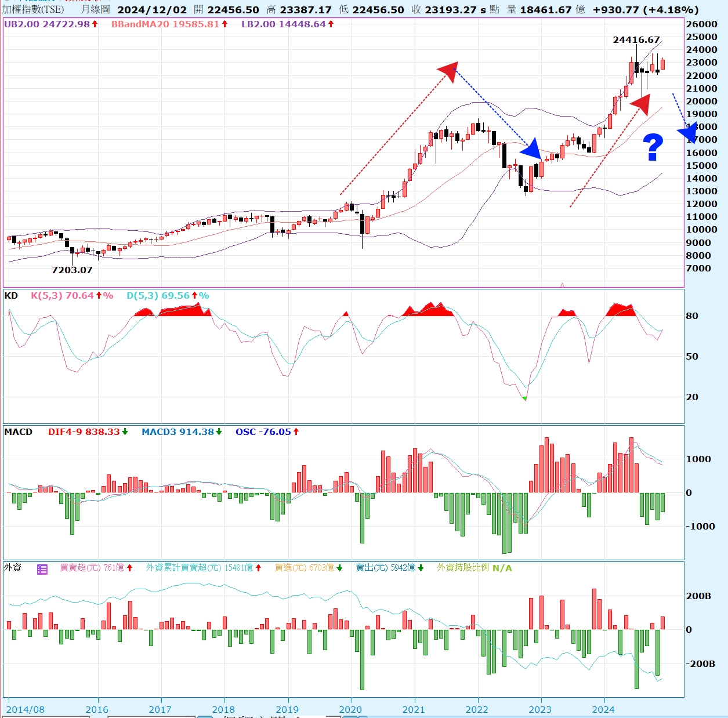Click the green triangle KD low marker

(524, 398)
